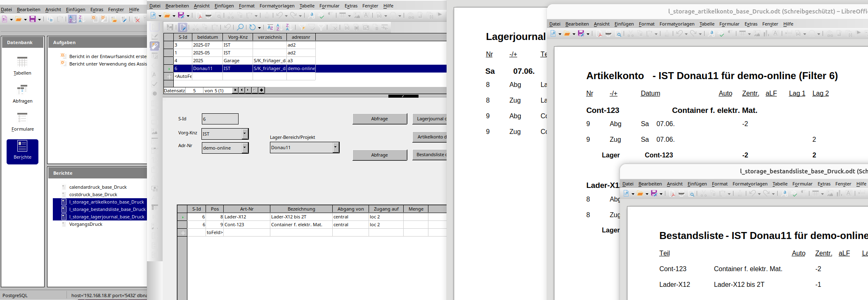Open Tabelle menu in Artikelkonto window
This screenshot has width=868, height=300.
[x=707, y=24]
